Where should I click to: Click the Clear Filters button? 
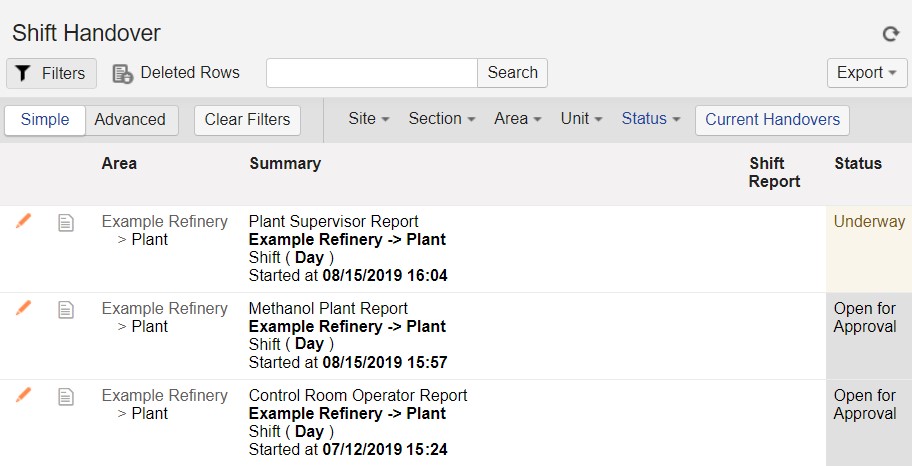click(247, 120)
